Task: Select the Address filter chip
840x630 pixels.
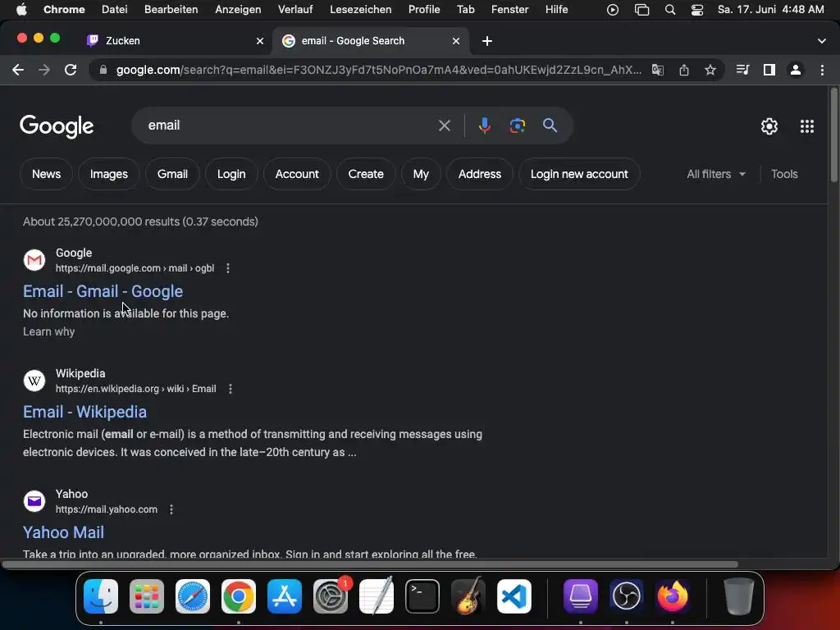Action: (479, 174)
